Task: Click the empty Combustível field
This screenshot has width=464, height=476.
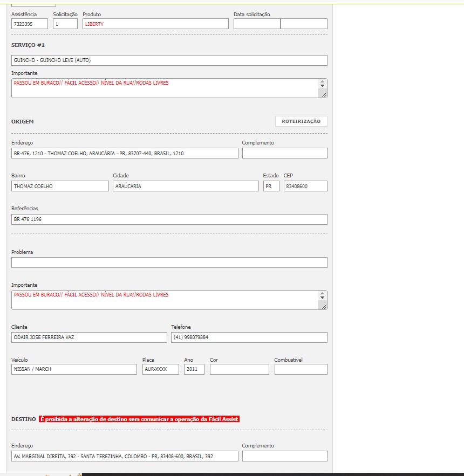Action: click(301, 369)
